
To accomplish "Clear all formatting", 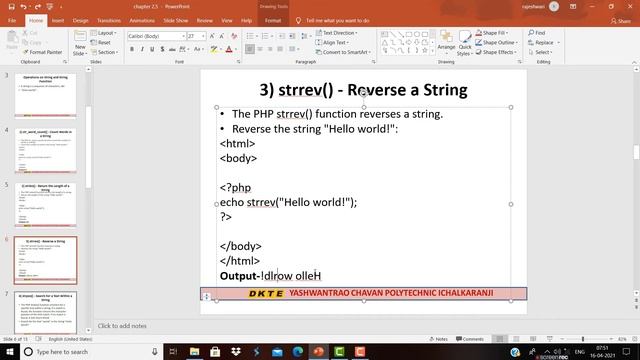I will (234, 36).
